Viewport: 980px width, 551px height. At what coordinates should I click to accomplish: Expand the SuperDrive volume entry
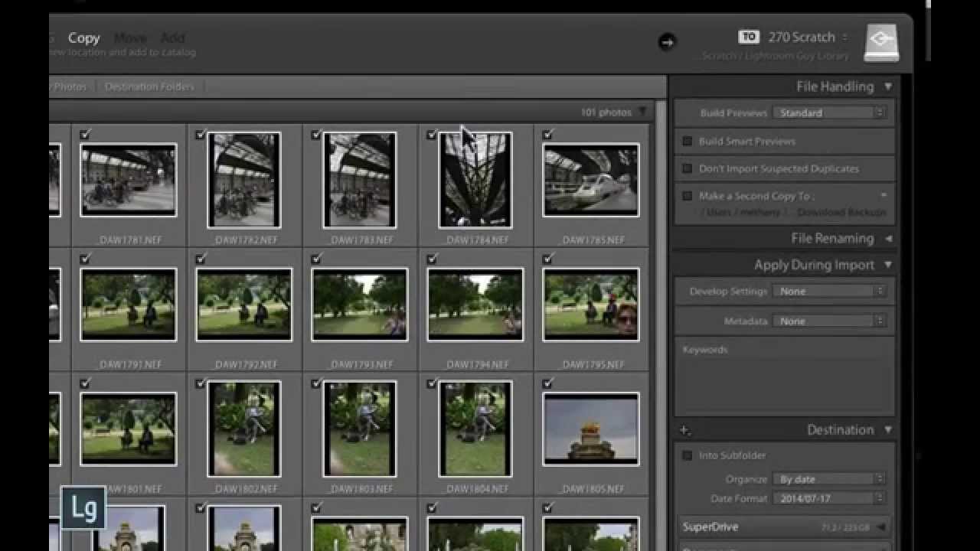click(x=880, y=527)
